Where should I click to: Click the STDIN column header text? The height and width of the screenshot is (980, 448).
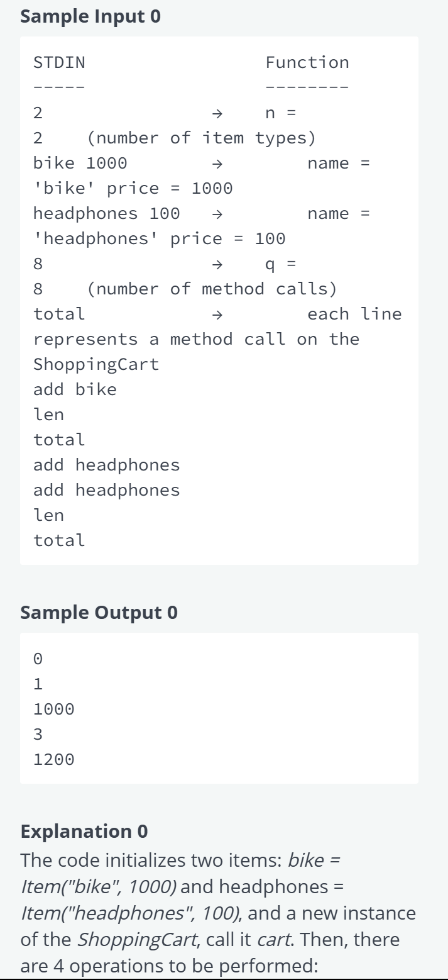click(x=59, y=62)
